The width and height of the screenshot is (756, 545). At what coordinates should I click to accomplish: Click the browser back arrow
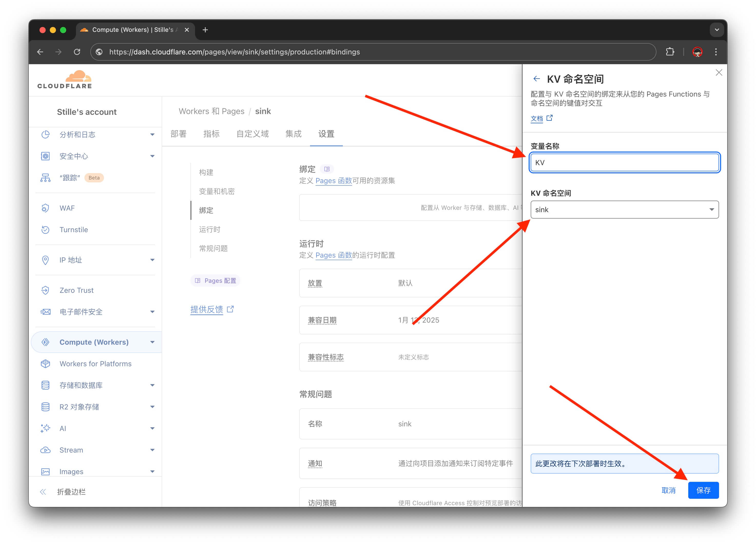[40, 52]
